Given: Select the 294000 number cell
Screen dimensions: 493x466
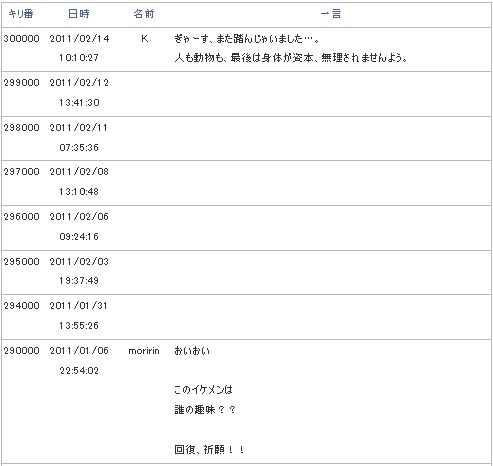Looking at the screenshot, I should point(21,306).
